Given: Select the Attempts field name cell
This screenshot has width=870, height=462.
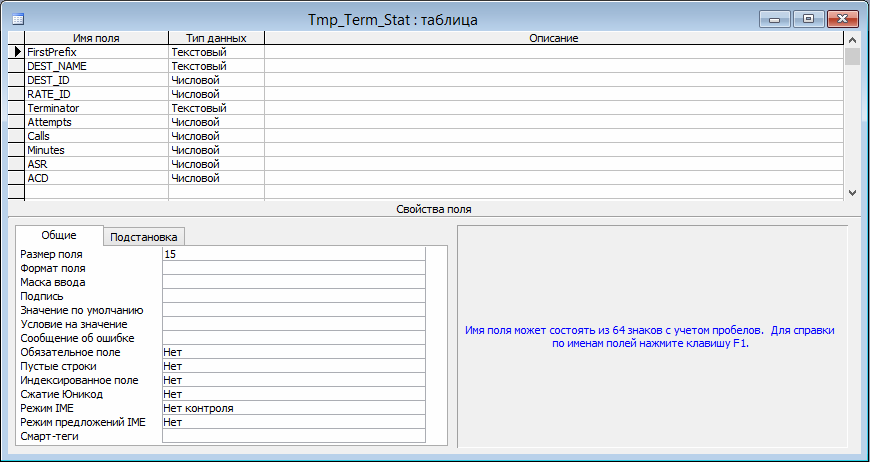Looking at the screenshot, I should (x=97, y=122).
